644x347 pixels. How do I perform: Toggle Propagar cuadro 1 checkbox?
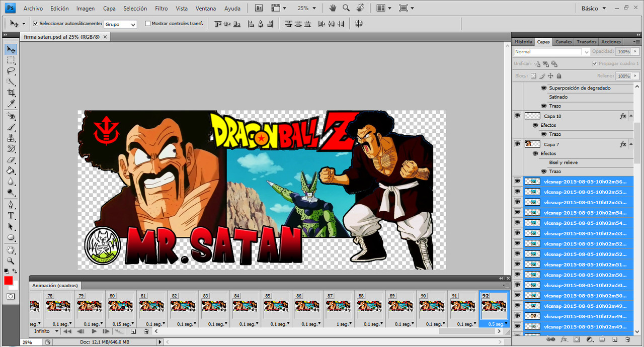coord(595,64)
